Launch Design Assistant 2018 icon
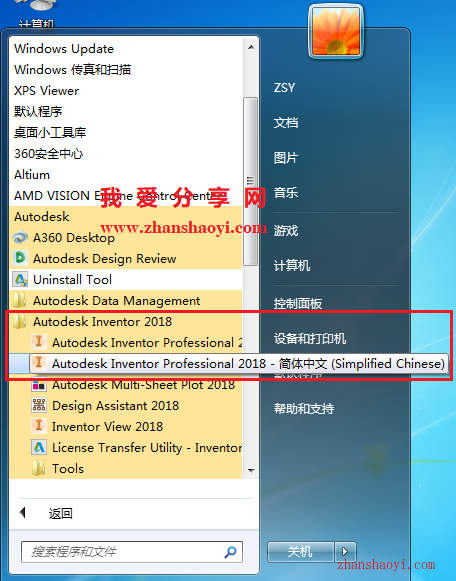This screenshot has height=581, width=456. [x=39, y=405]
